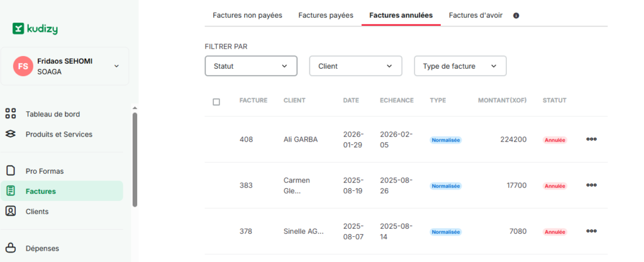Click the Produits et Services layers icon
The height and width of the screenshot is (262, 644).
pyautogui.click(x=10, y=134)
